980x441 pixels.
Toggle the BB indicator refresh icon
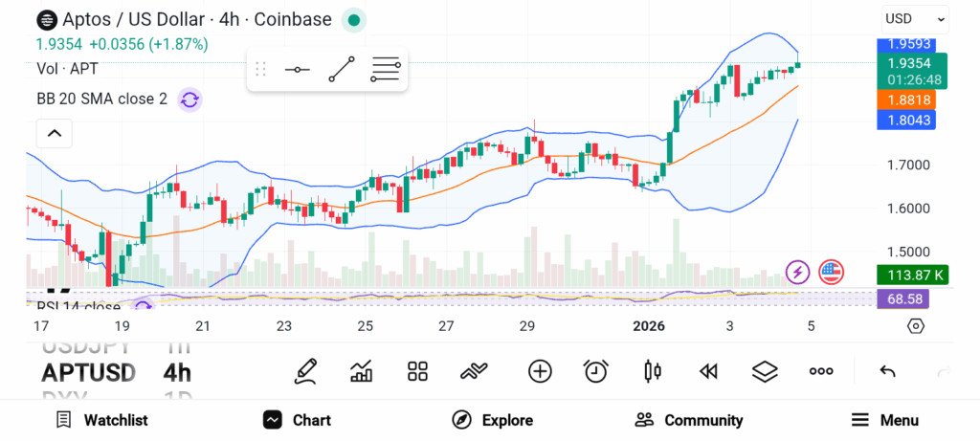tap(189, 99)
